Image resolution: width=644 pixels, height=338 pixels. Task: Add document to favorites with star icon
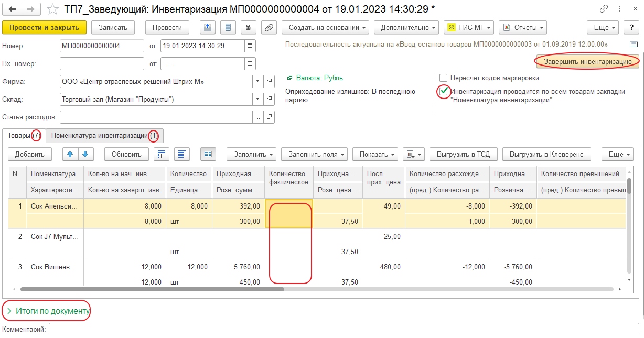(52, 9)
